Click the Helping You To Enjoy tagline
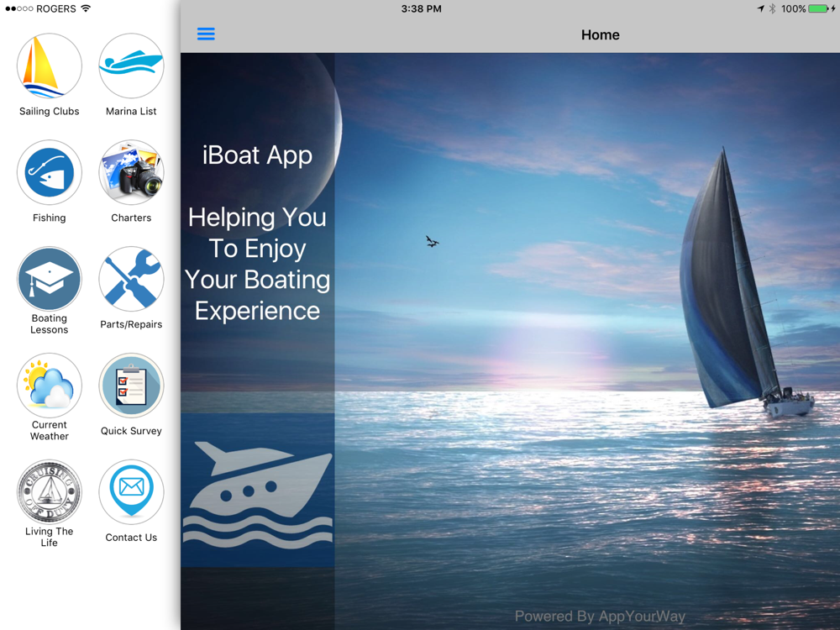This screenshot has height=630, width=840. pos(257,264)
